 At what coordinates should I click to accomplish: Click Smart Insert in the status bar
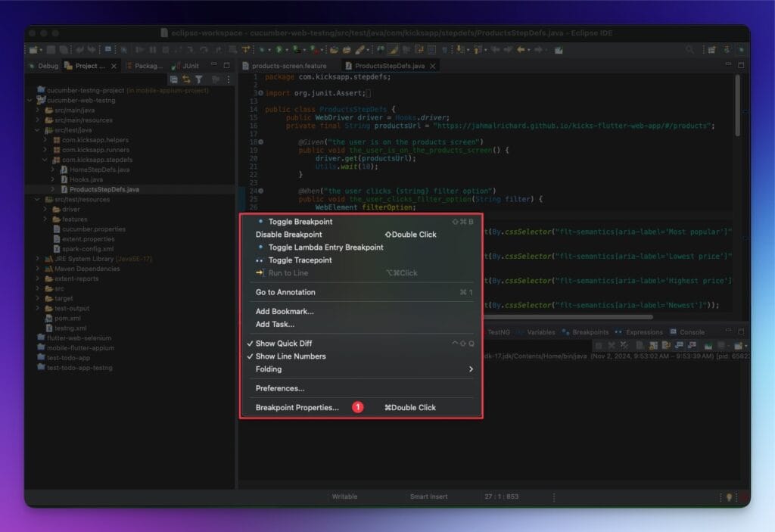click(428, 496)
